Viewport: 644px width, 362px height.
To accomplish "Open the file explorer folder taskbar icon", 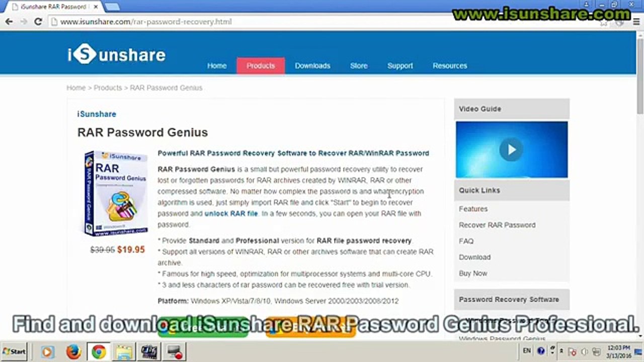I will tap(123, 352).
